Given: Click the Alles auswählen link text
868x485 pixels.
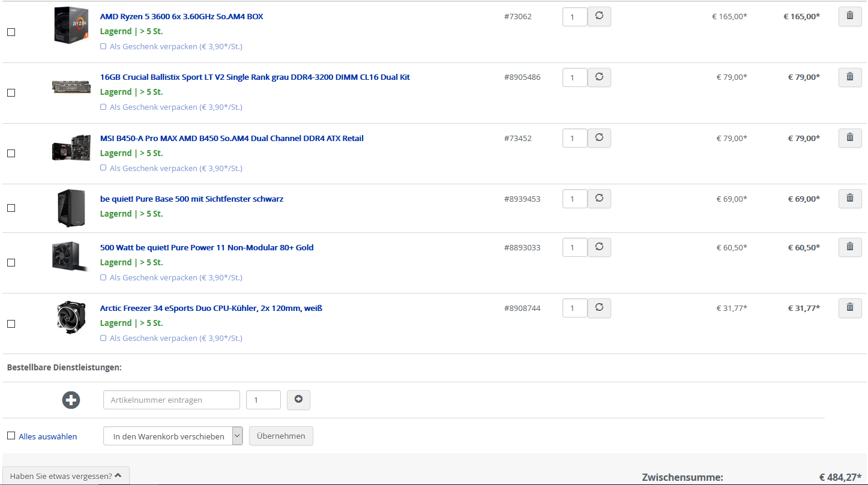Looking at the screenshot, I should click(x=48, y=436).
